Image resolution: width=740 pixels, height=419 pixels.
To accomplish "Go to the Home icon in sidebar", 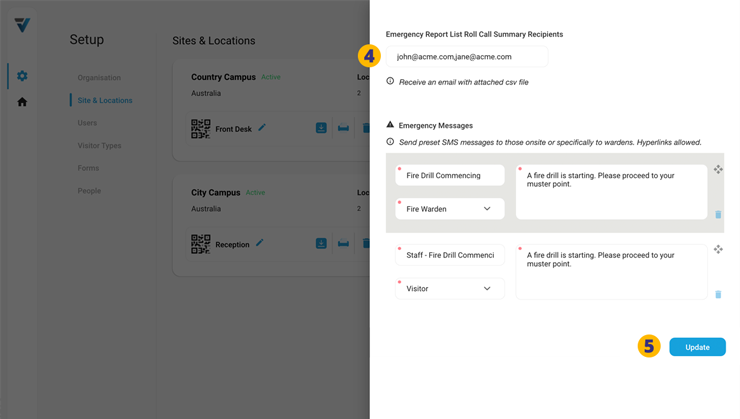I will (x=22, y=102).
